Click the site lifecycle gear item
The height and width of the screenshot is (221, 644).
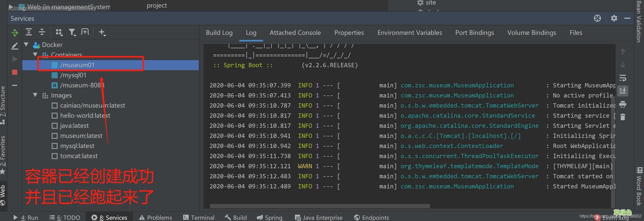(427, 3)
